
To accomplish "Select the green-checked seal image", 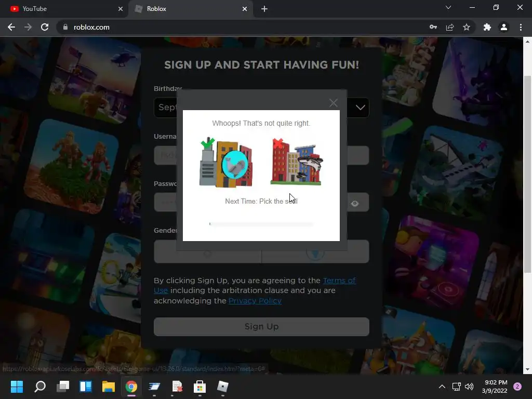I will 227,162.
